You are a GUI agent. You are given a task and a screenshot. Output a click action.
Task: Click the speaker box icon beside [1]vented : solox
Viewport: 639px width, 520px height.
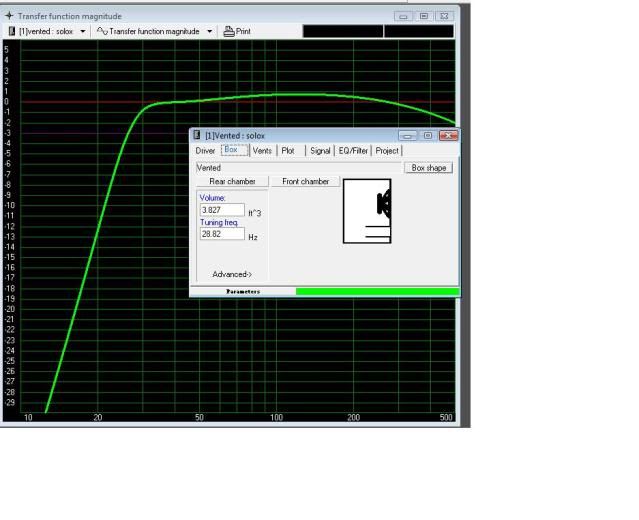click(x=12, y=31)
